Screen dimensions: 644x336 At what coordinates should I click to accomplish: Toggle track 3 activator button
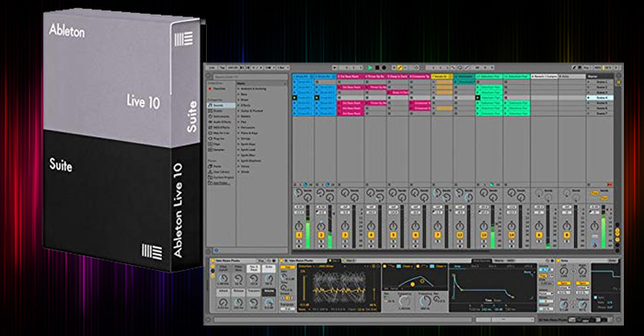345,235
